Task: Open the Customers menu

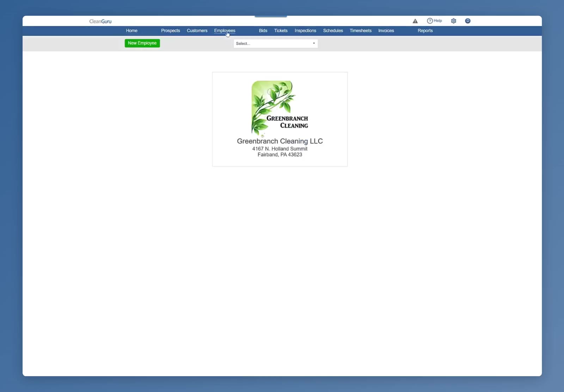Action: (197, 31)
